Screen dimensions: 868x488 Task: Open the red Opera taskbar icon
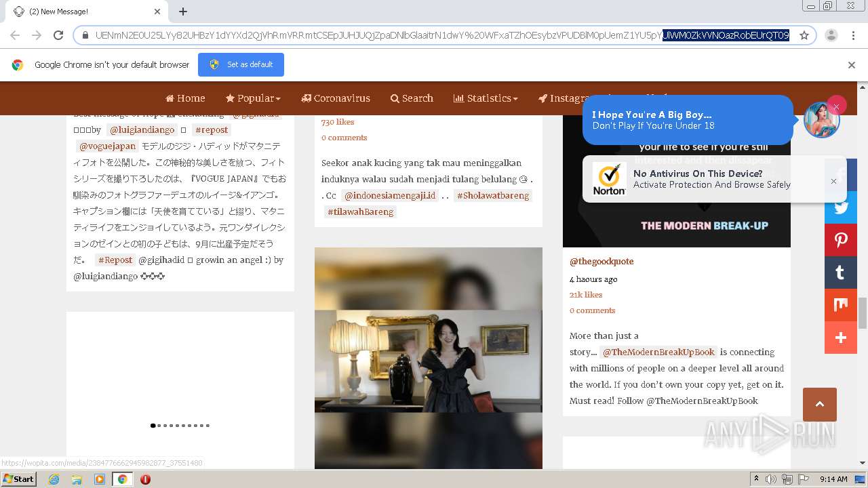[x=145, y=479]
